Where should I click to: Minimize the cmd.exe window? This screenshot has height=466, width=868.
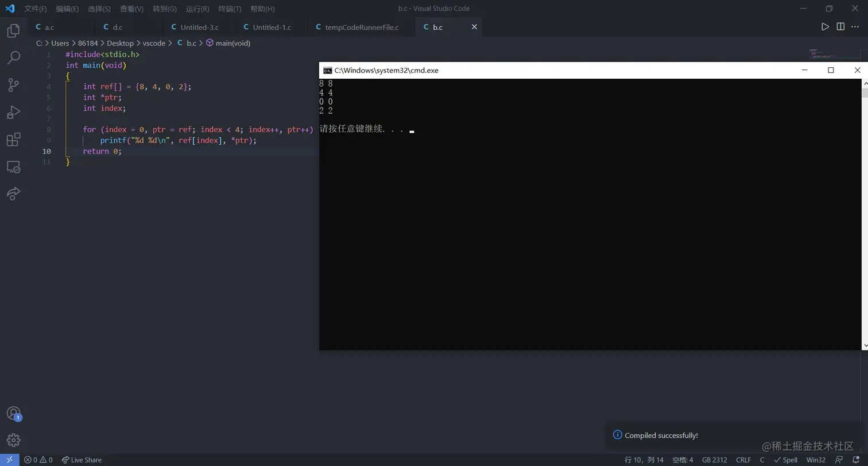tap(805, 70)
